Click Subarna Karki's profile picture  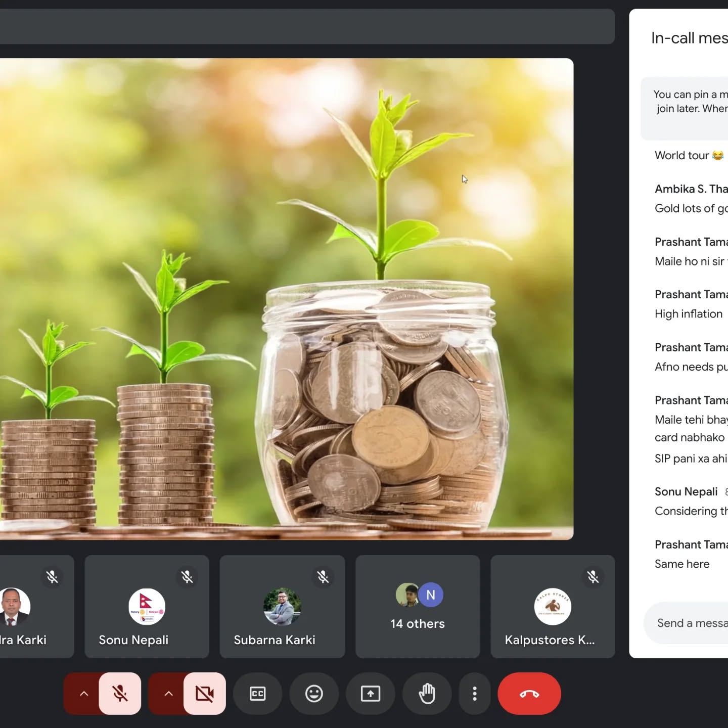(x=282, y=607)
